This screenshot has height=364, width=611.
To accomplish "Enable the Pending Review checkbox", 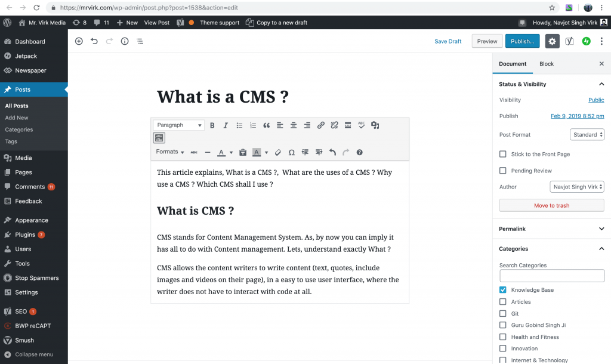I will click(502, 171).
